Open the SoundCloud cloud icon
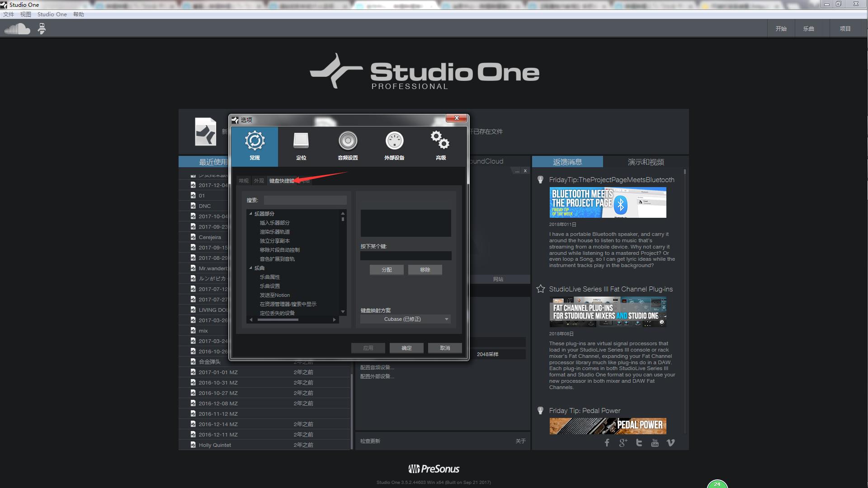The width and height of the screenshot is (868, 488). [17, 29]
